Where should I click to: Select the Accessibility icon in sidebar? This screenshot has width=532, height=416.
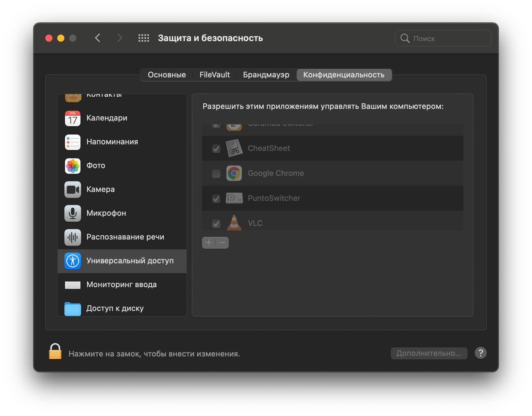coord(73,261)
